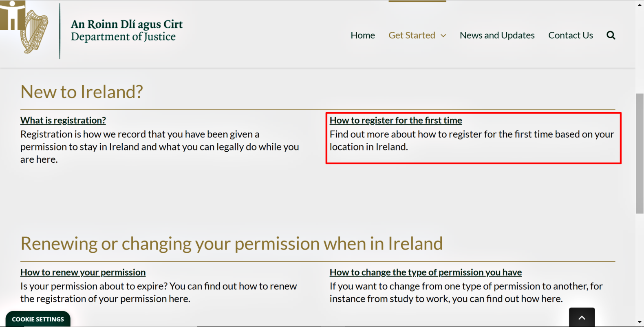Click the vertical scrollbar thumb

tap(640, 153)
